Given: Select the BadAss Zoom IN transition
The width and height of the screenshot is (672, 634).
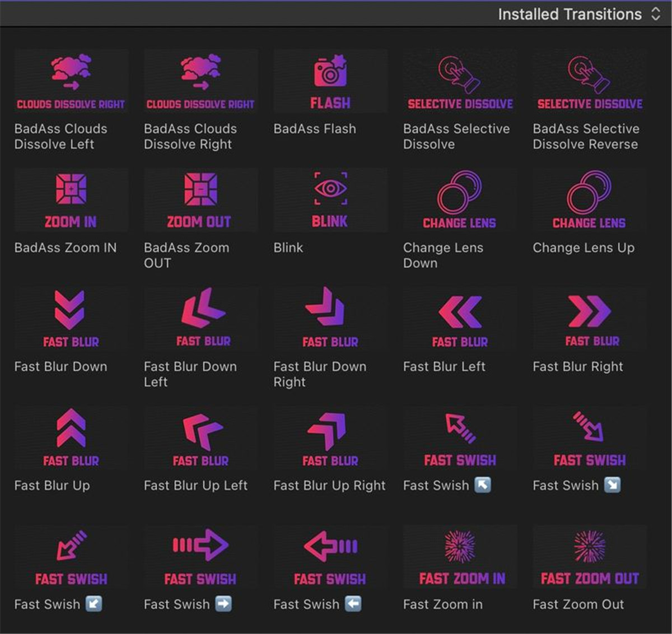Looking at the screenshot, I should pos(71,200).
